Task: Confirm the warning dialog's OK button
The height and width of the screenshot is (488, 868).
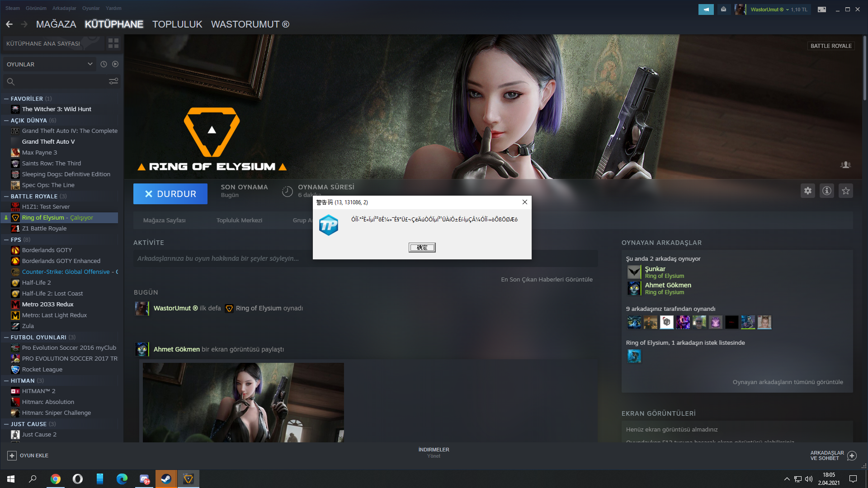Action: click(x=422, y=248)
